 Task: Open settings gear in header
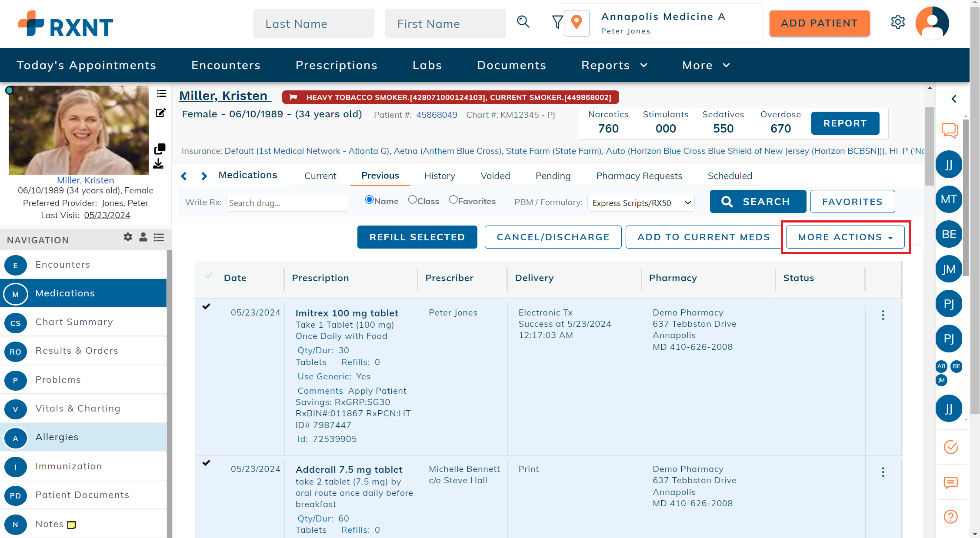point(897,22)
